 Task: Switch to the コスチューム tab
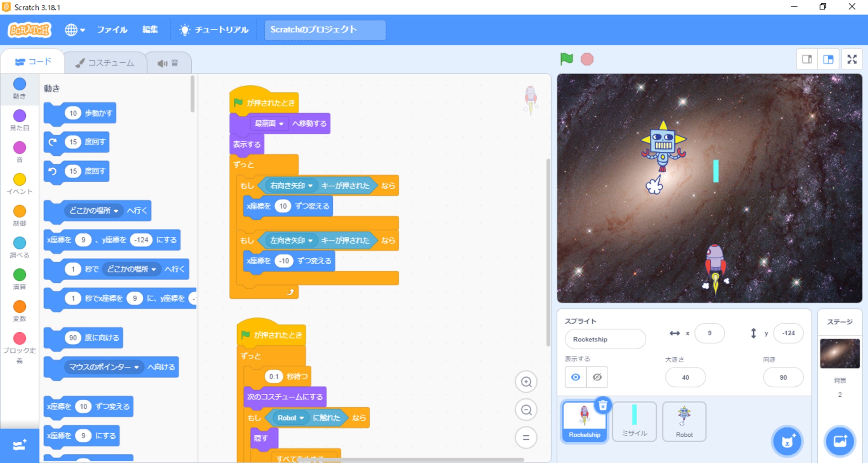click(x=105, y=63)
